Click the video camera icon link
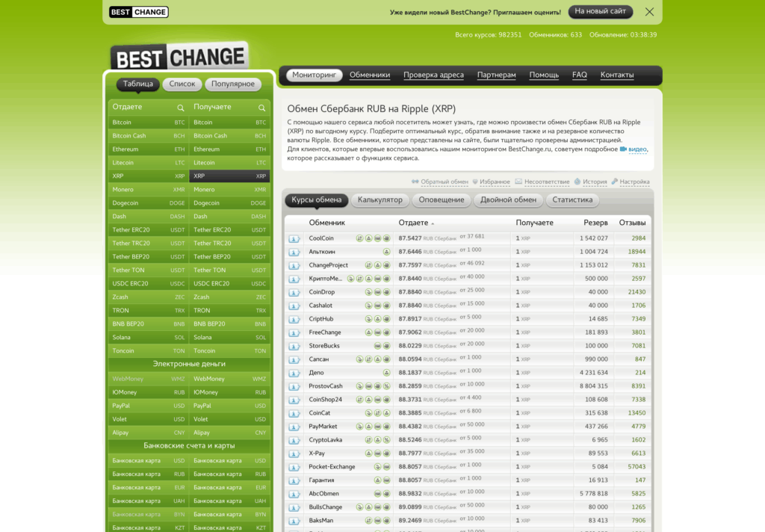Viewport: 765px width, 532px height. [623, 149]
